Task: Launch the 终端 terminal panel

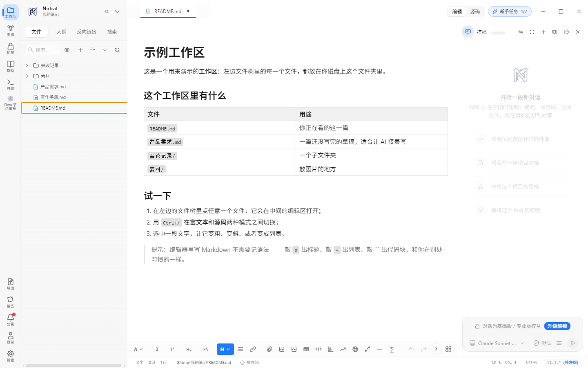Action: tap(11, 85)
